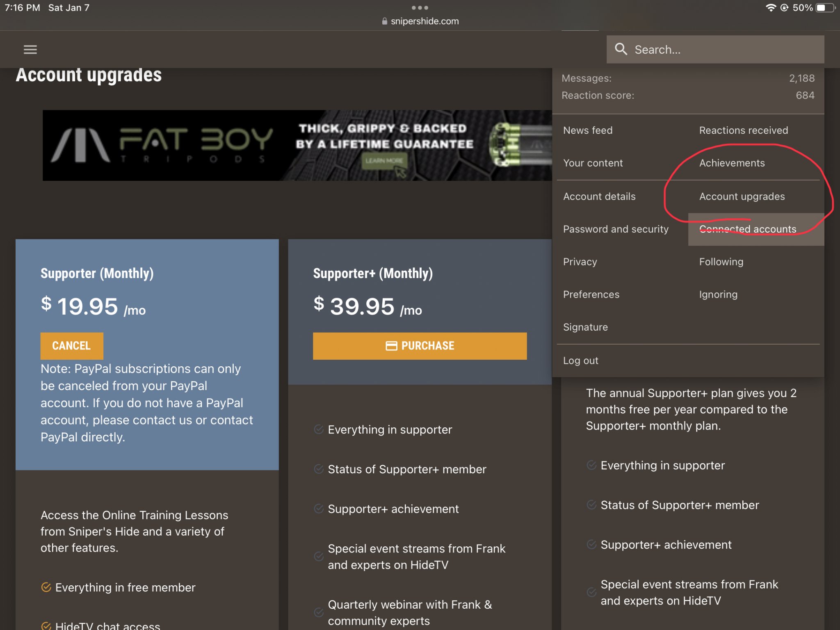Screen dimensions: 840x630
Task: Click the search magnifier icon
Action: tap(621, 49)
